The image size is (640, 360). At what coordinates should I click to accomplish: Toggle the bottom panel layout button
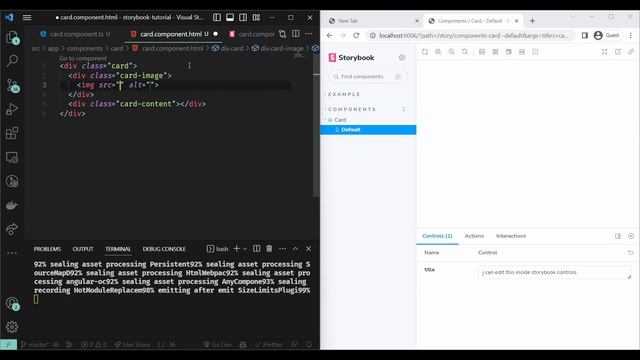click(x=230, y=17)
